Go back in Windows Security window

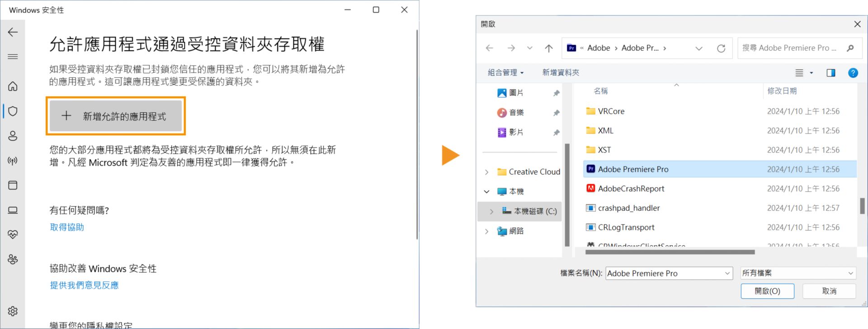tap(13, 32)
